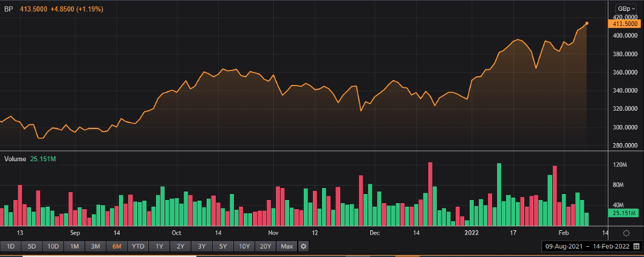The image size is (644, 257).
Task: Switch range to 2Y
Action: coord(181,246)
